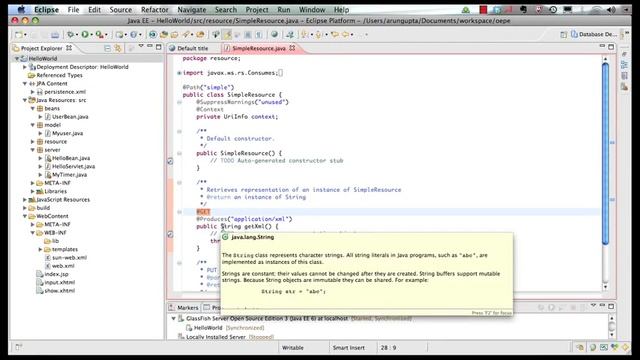Minimize the Project Explorer panel

click(150, 47)
